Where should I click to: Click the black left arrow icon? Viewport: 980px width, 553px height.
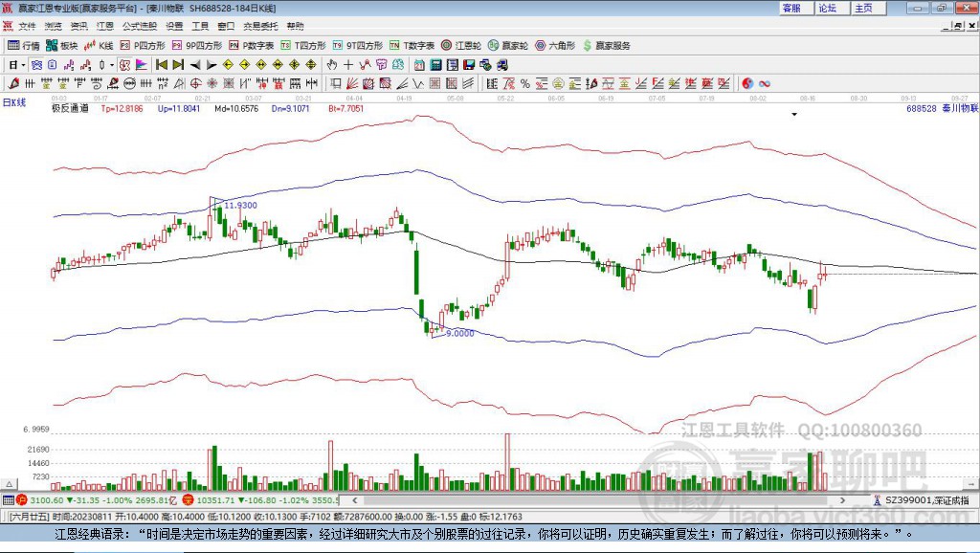tap(195, 65)
